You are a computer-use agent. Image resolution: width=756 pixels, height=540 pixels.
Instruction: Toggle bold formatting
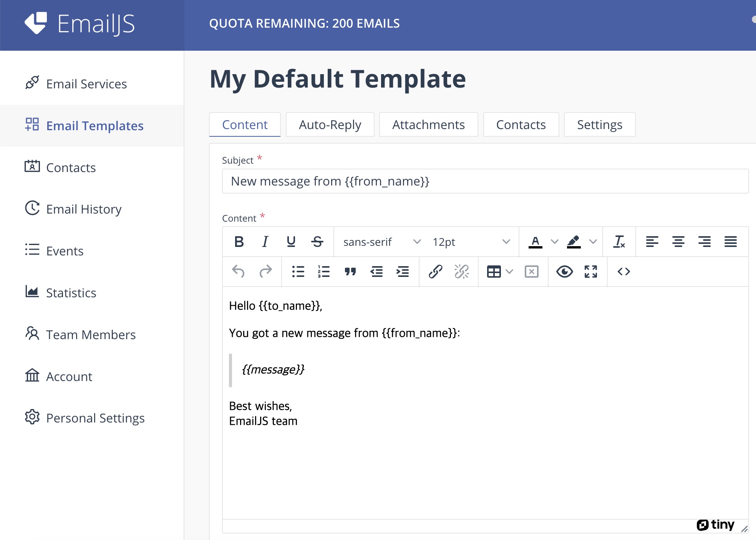coord(239,242)
